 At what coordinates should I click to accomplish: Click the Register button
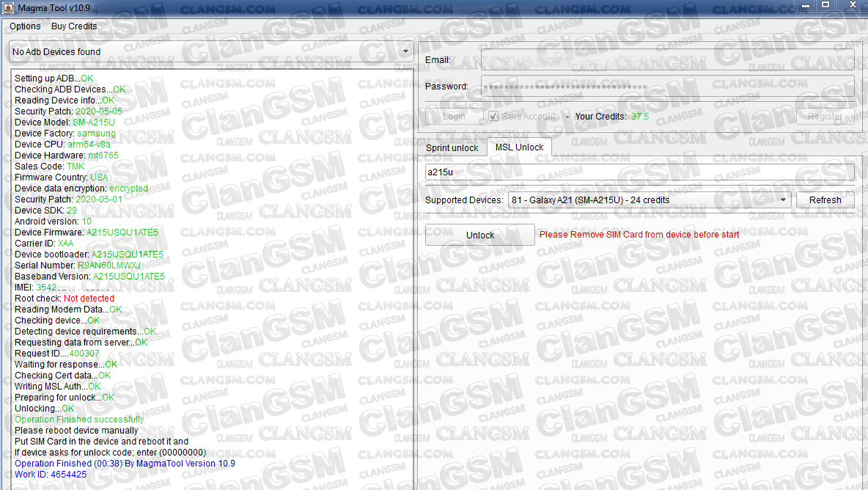(825, 117)
